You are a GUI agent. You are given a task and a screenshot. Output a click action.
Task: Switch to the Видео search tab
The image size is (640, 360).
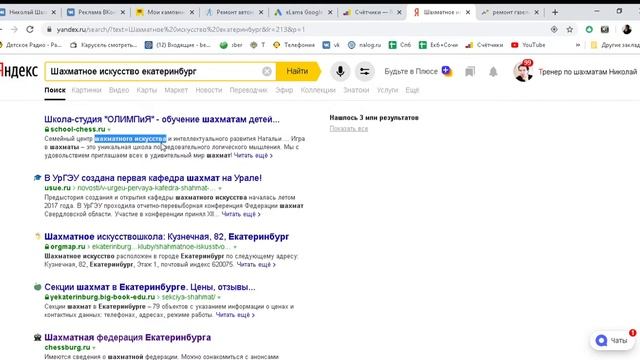coord(119,90)
